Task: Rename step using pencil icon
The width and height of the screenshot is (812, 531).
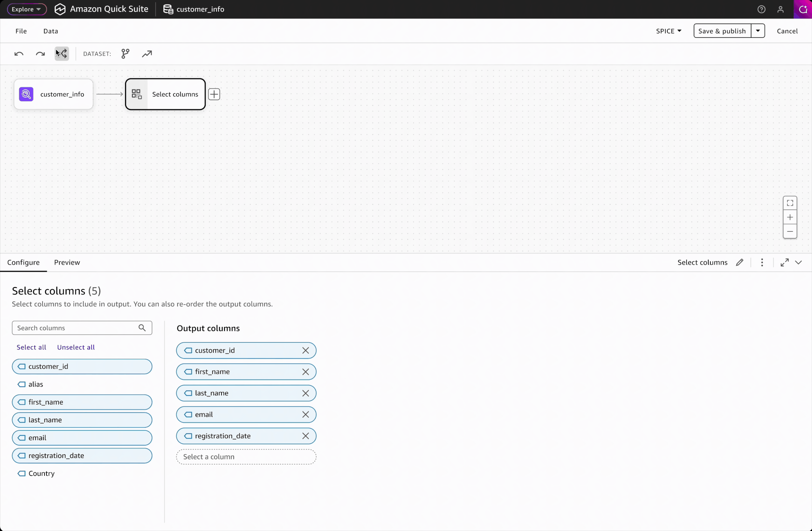Action: click(739, 263)
